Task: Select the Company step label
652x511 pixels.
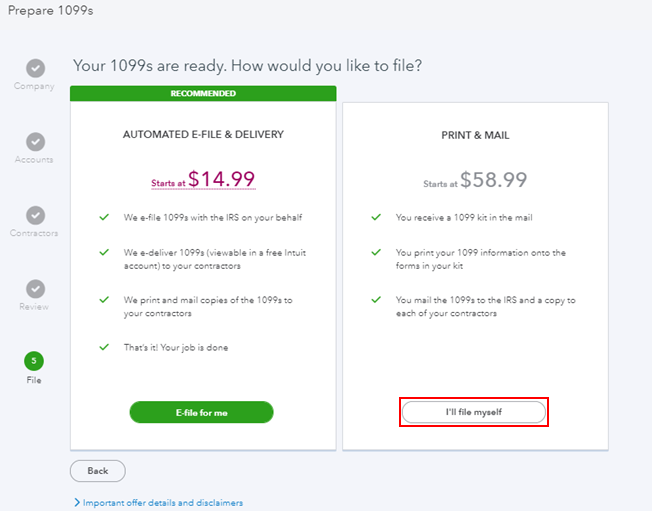Action: coord(34,86)
